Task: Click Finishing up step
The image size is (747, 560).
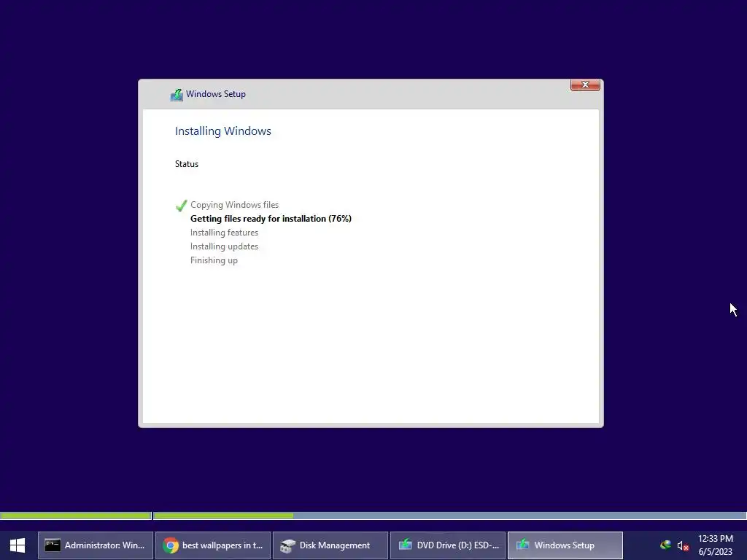Action: pos(214,260)
